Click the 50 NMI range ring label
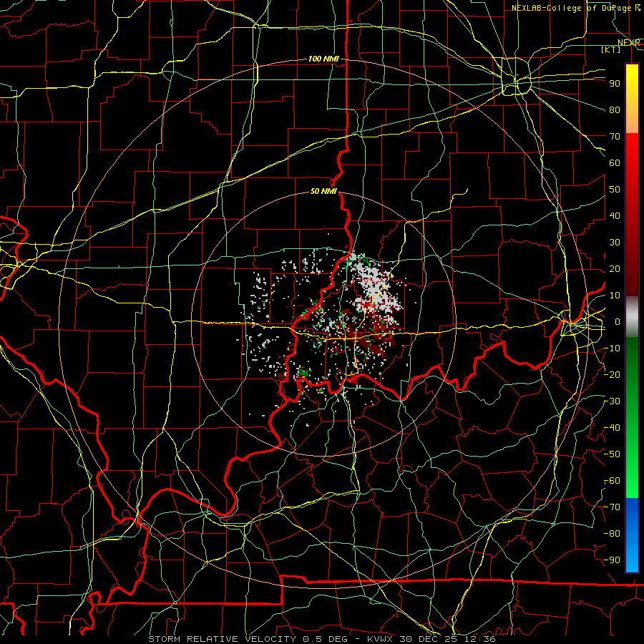The image size is (644, 644). pyautogui.click(x=323, y=191)
